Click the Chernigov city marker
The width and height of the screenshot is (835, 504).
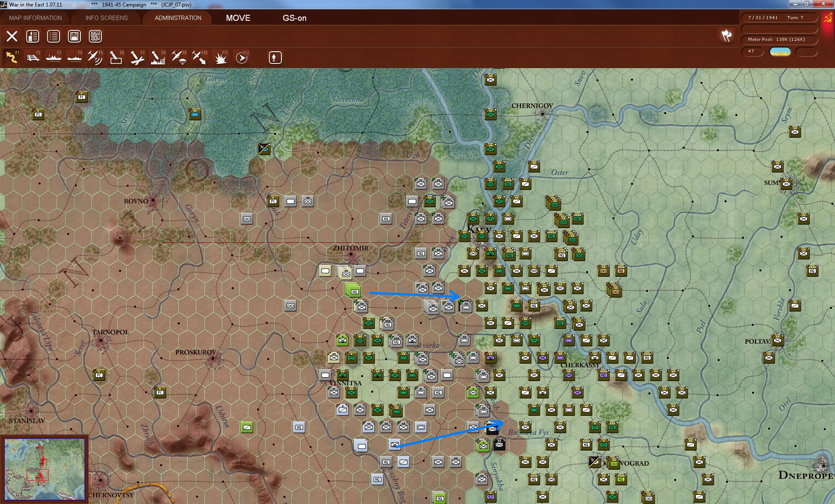tap(542, 114)
